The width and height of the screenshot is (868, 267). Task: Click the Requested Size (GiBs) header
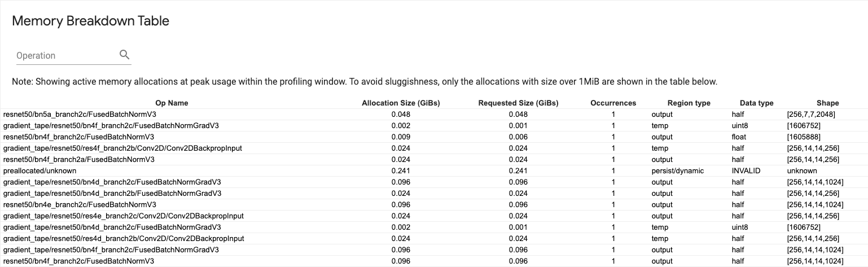[x=518, y=103]
